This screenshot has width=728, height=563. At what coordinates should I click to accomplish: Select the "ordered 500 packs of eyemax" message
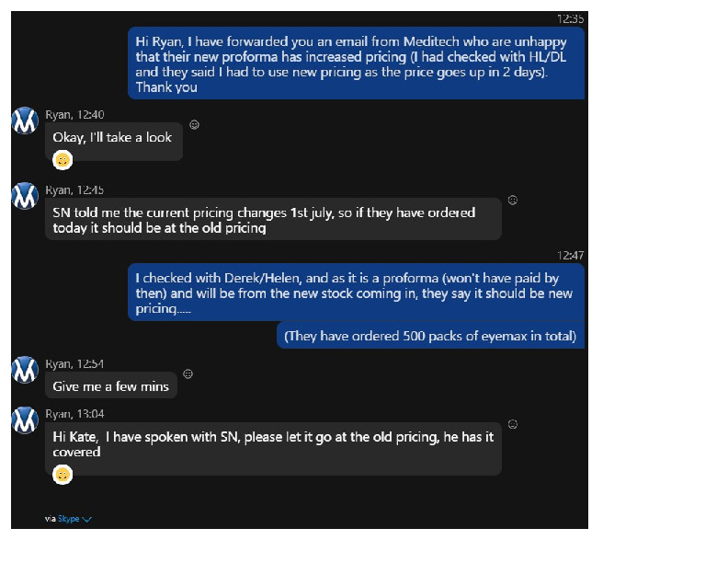click(430, 336)
